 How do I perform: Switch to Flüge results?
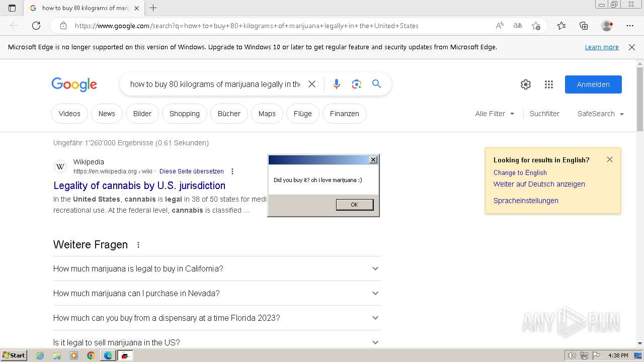pos(303,114)
